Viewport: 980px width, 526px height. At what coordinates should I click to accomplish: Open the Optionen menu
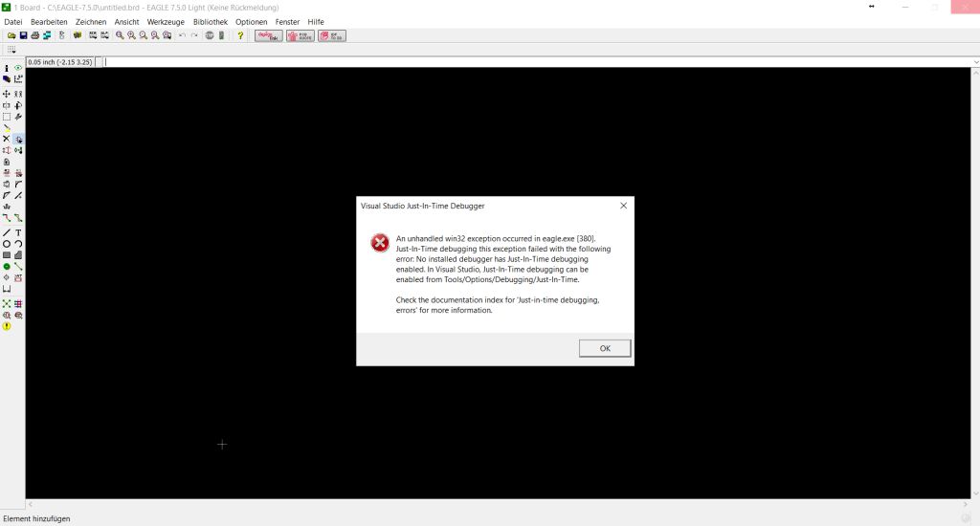[252, 22]
